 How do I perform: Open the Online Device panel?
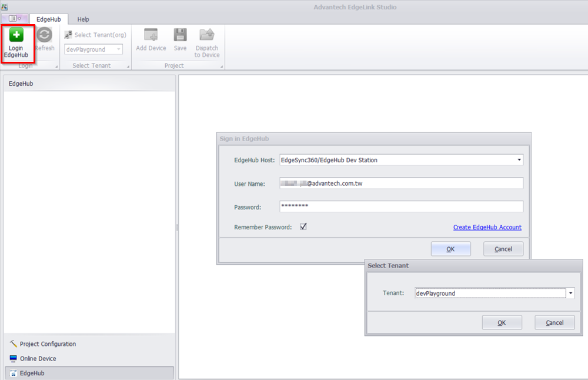pos(38,358)
